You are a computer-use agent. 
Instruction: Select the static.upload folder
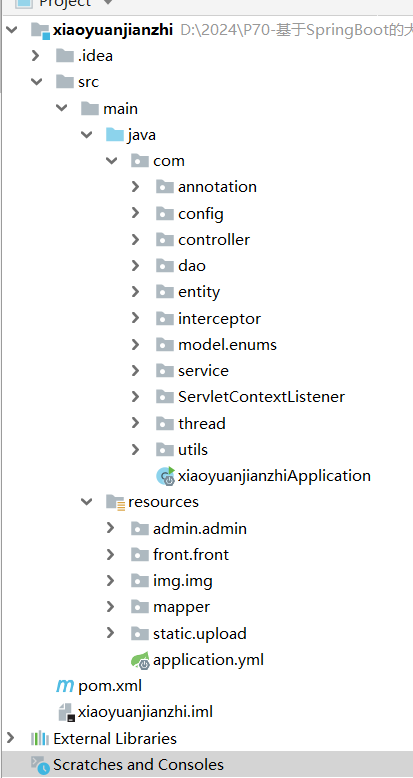coord(200,634)
